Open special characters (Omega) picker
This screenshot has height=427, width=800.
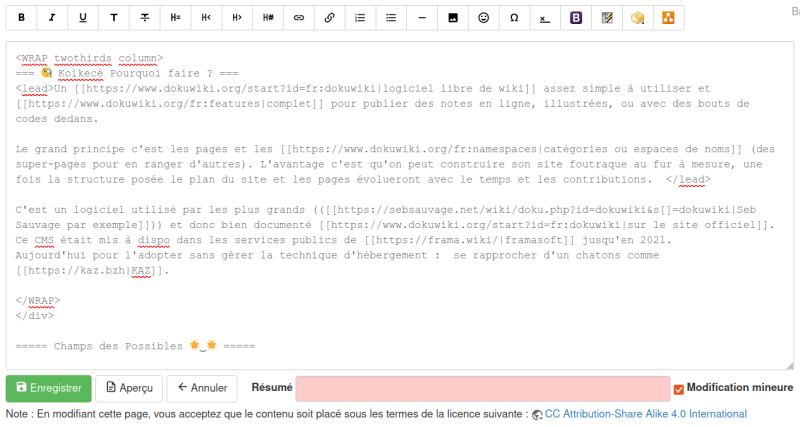[x=514, y=18]
